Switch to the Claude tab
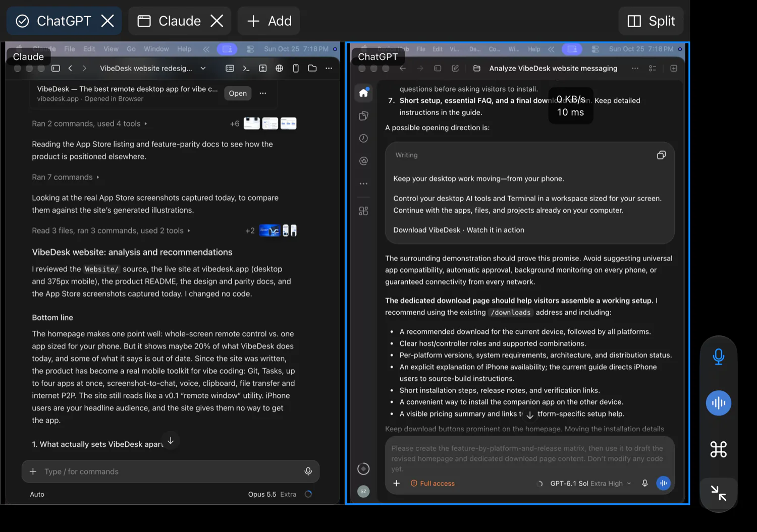The height and width of the screenshot is (532, 757). point(169,21)
